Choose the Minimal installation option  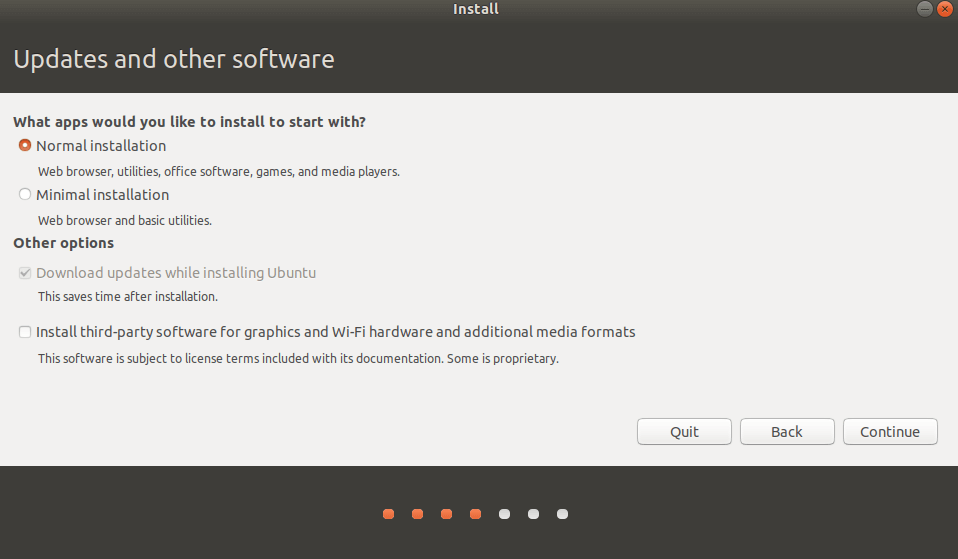(24, 194)
